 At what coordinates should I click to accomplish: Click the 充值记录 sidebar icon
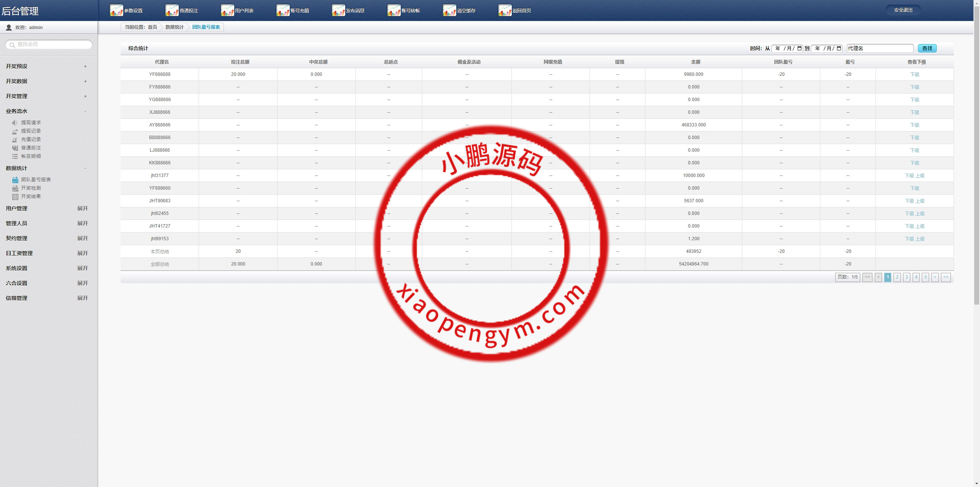coord(15,139)
